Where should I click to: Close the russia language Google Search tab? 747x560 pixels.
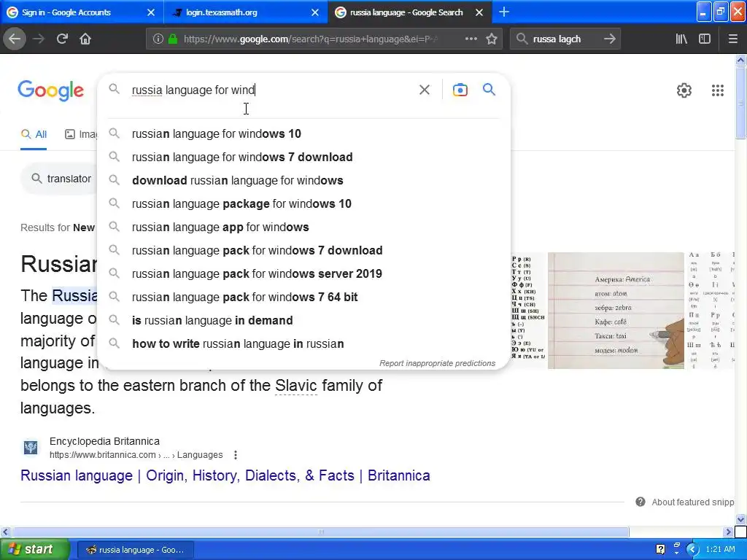(x=479, y=12)
